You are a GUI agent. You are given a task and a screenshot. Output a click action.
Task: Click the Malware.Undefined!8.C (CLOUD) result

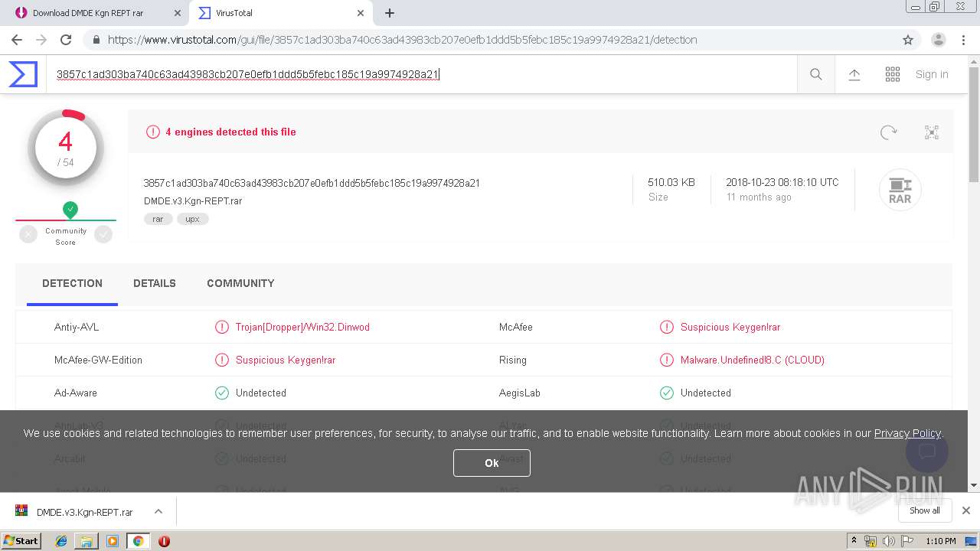click(x=753, y=360)
